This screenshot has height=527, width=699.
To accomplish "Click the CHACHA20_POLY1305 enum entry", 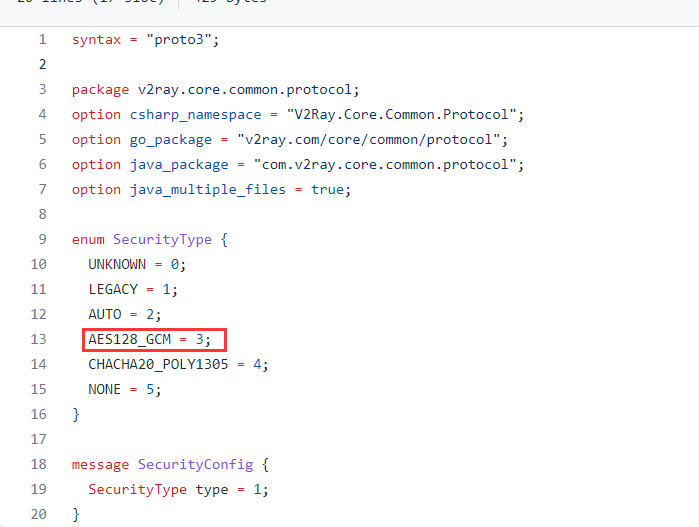I will [x=158, y=365].
